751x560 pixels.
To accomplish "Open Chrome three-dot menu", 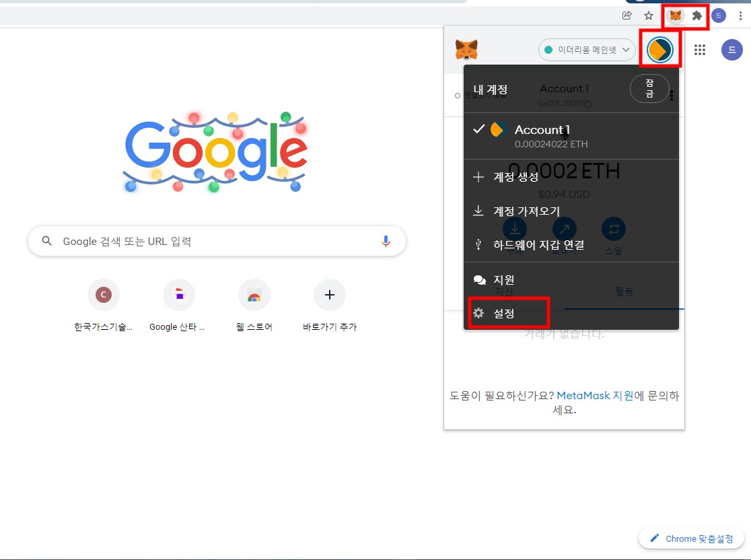I will tap(740, 15).
